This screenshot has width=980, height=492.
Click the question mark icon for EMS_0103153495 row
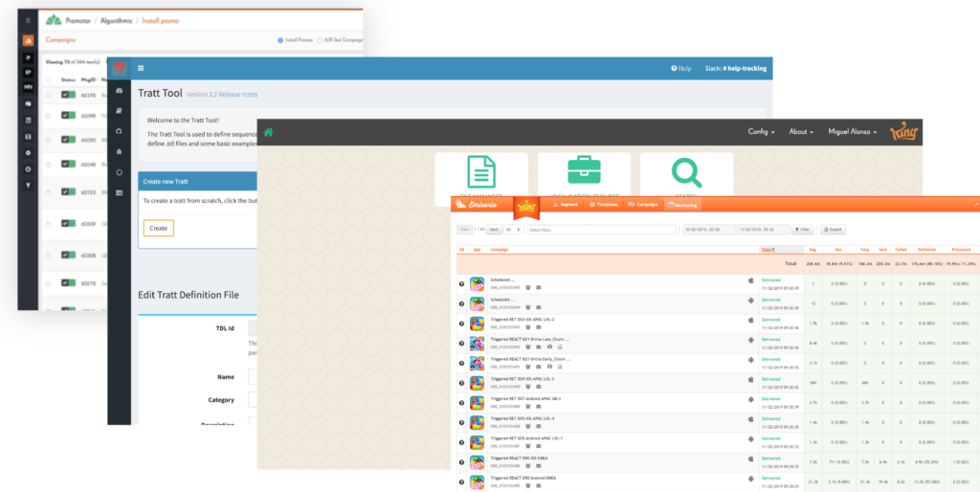click(462, 284)
